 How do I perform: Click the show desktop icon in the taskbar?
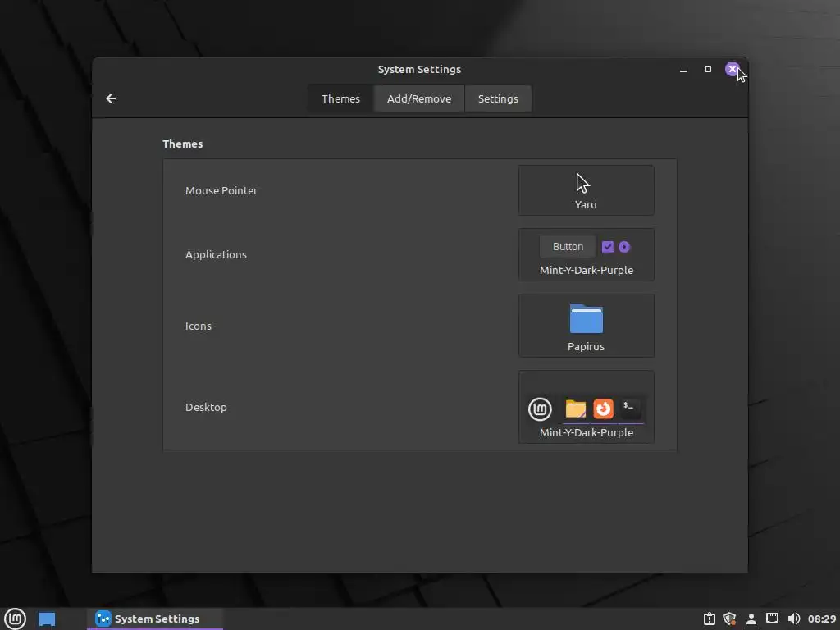point(47,619)
